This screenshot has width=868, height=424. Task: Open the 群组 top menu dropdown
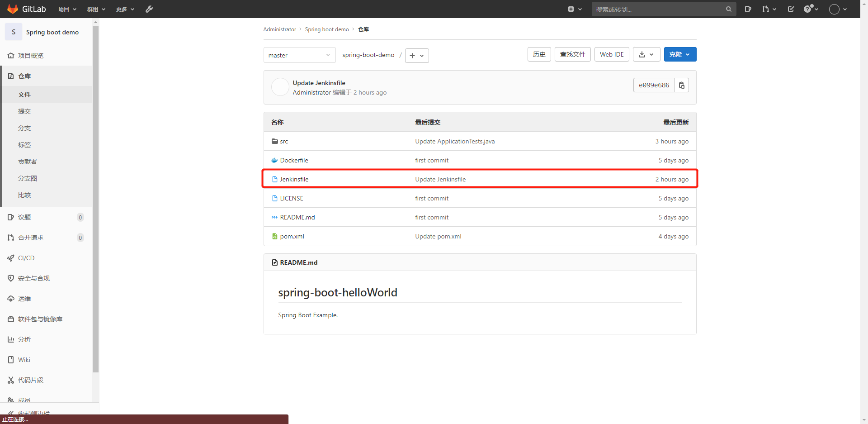tap(96, 9)
